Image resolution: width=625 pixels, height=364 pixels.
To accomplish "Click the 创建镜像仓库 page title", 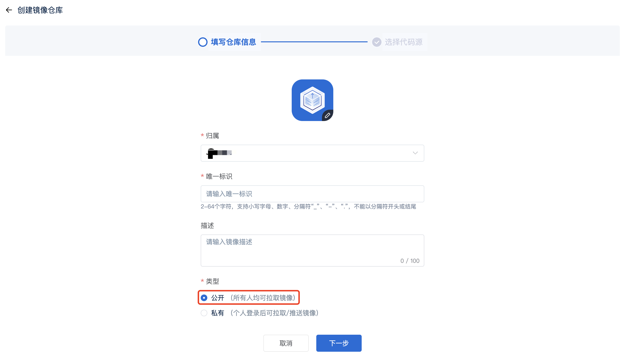I will pos(40,10).
